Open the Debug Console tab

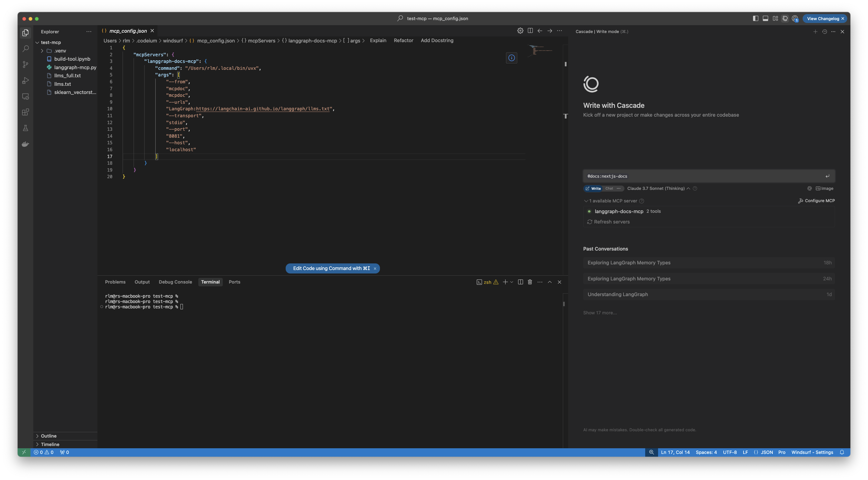click(175, 282)
